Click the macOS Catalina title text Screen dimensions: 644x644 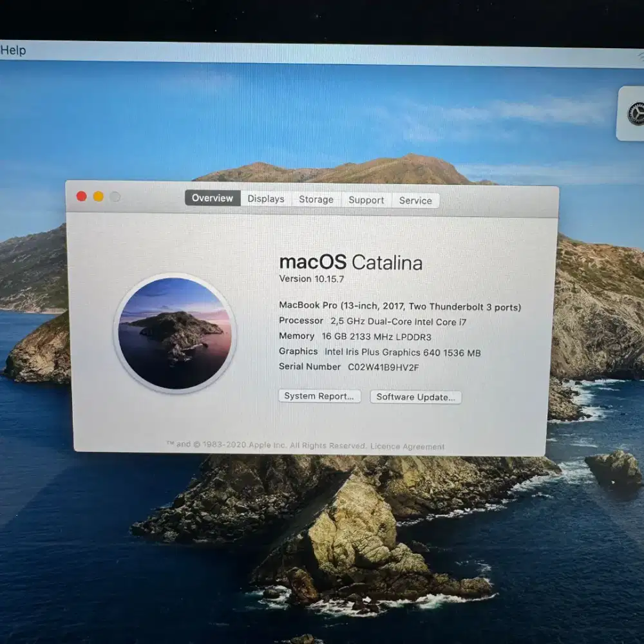click(352, 262)
